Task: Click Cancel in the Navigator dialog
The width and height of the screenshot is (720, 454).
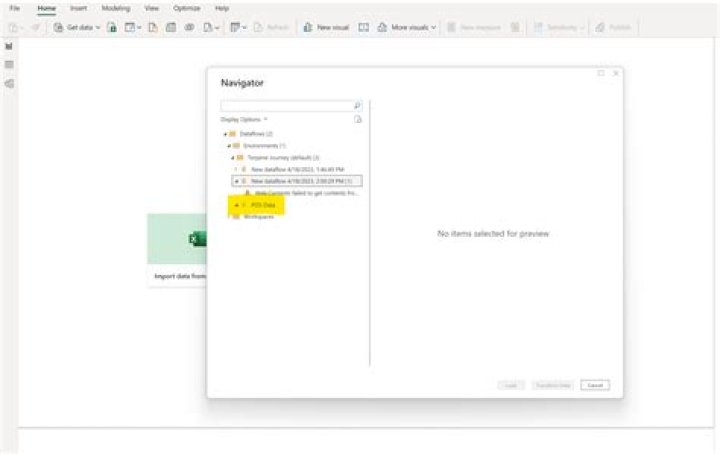Action: pos(595,385)
